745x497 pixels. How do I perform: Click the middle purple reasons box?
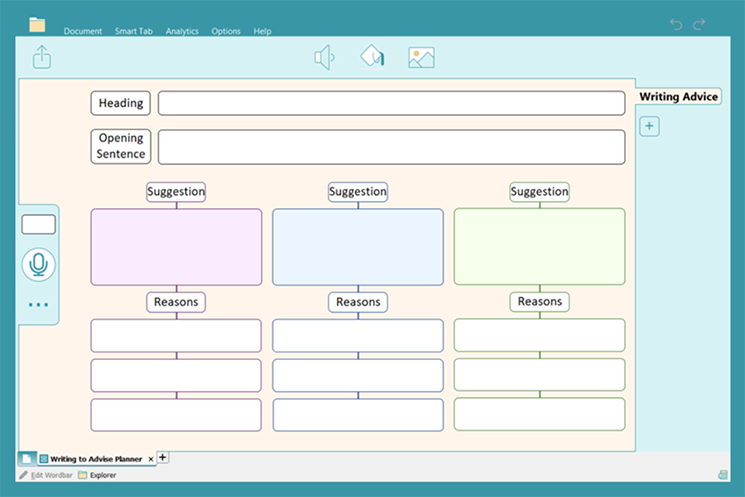[176, 375]
